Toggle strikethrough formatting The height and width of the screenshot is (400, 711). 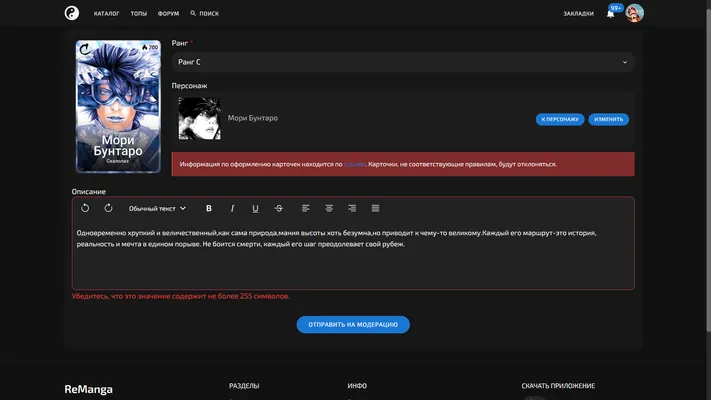[279, 208]
